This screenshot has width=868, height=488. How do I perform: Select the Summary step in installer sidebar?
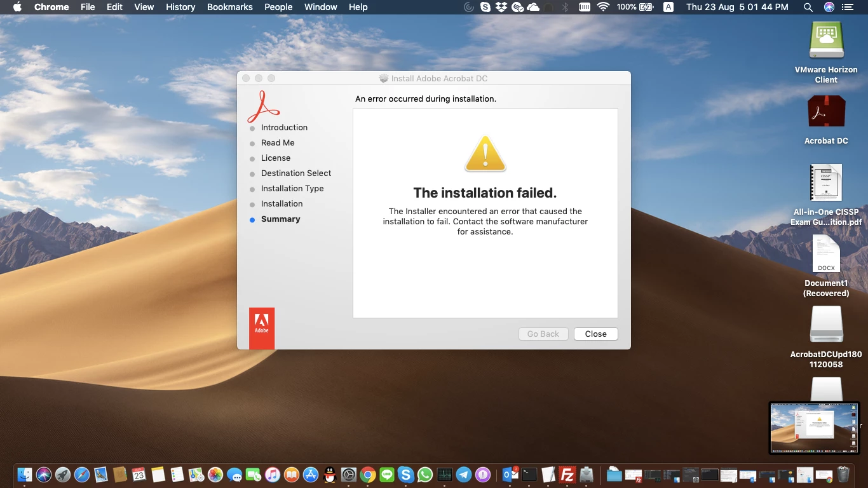coord(280,219)
